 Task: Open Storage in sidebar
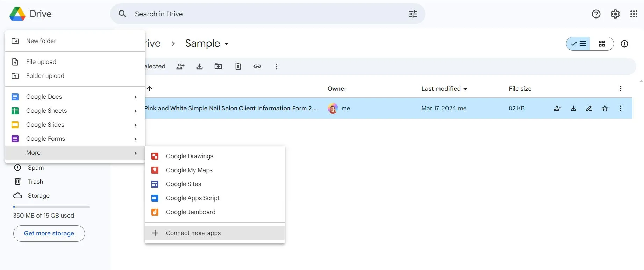[x=38, y=196]
